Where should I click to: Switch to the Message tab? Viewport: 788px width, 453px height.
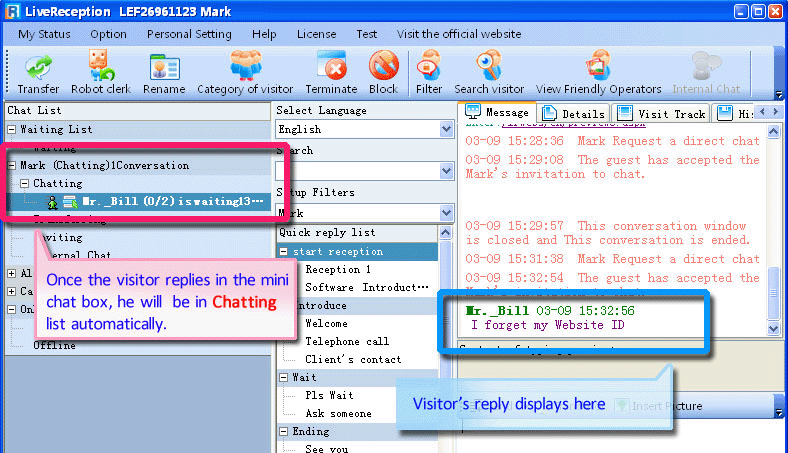pyautogui.click(x=498, y=112)
